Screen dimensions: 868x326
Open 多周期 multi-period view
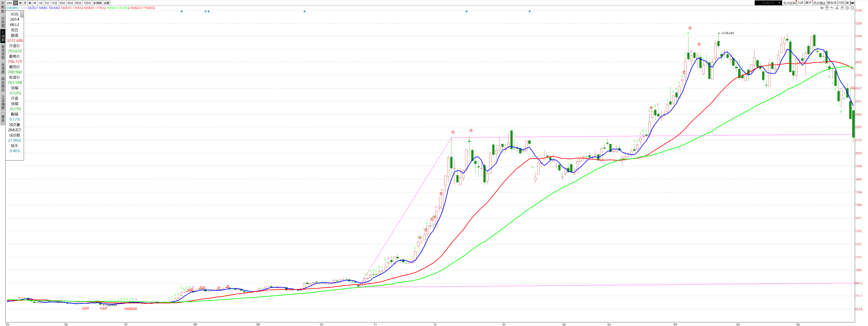[x=97, y=3]
